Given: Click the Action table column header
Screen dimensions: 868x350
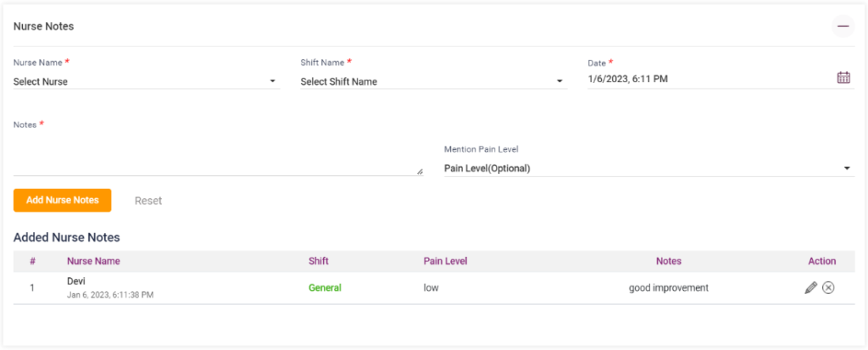Looking at the screenshot, I should 821,261.
